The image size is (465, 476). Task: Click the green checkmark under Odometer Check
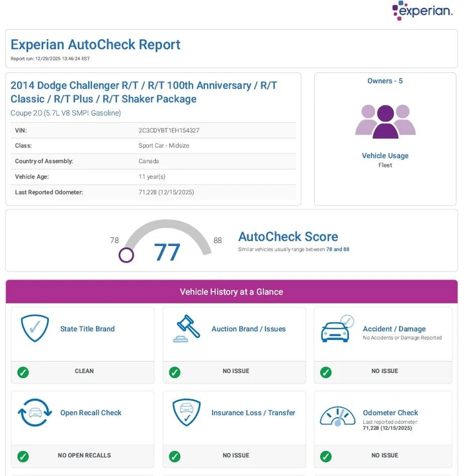326,456
